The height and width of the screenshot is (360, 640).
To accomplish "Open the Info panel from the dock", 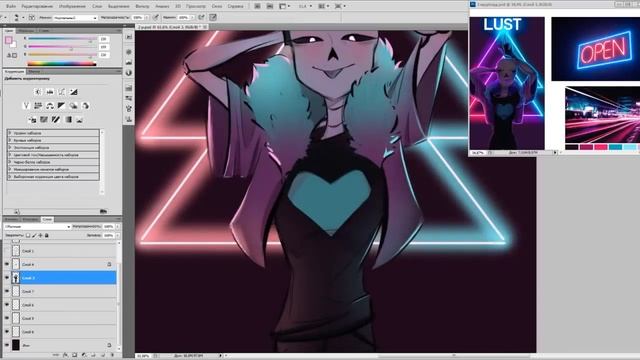I will 129,73.
